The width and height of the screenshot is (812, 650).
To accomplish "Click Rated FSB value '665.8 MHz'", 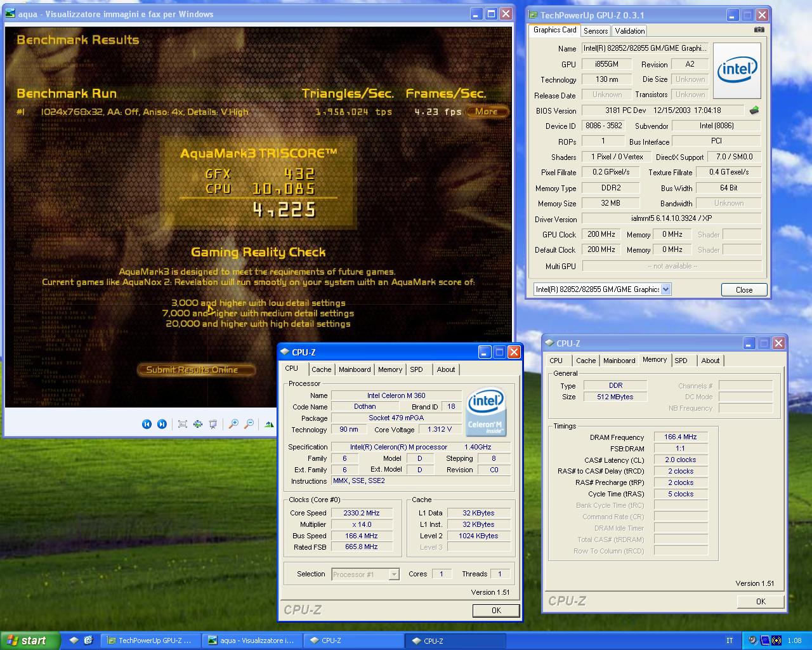I will tap(362, 547).
